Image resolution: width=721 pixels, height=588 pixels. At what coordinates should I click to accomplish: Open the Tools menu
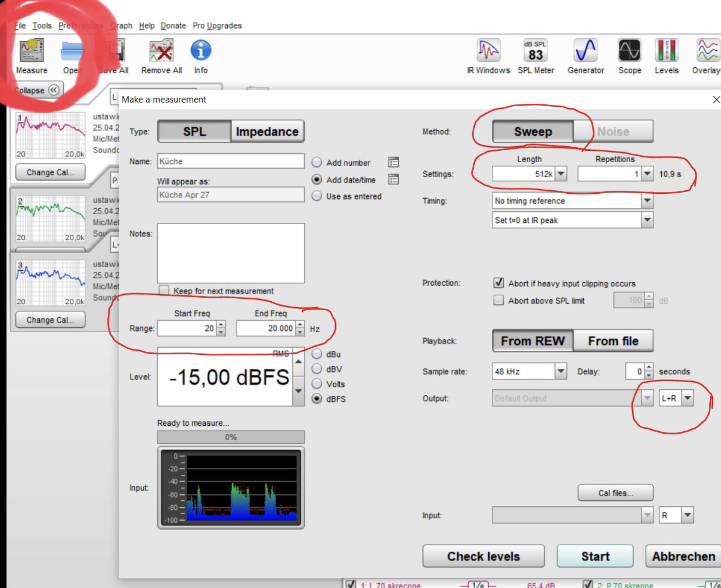tap(42, 26)
